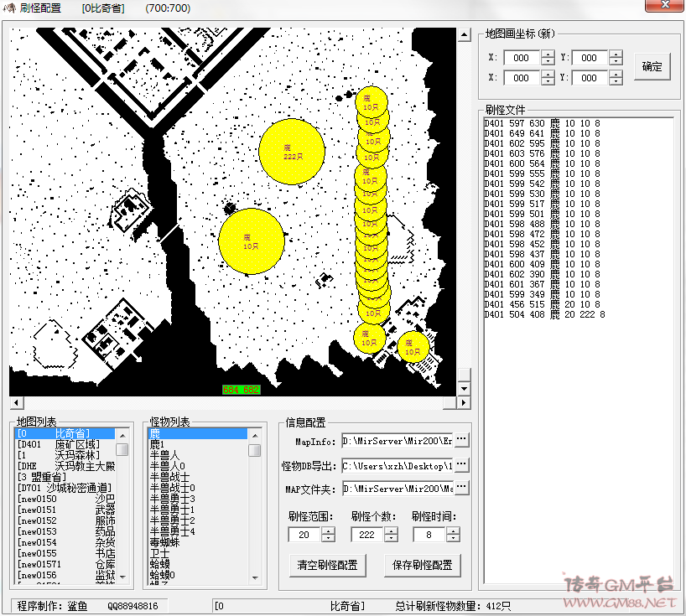Increase the 刷怪时间 spinner value
This screenshot has height=616, width=686.
(453, 531)
